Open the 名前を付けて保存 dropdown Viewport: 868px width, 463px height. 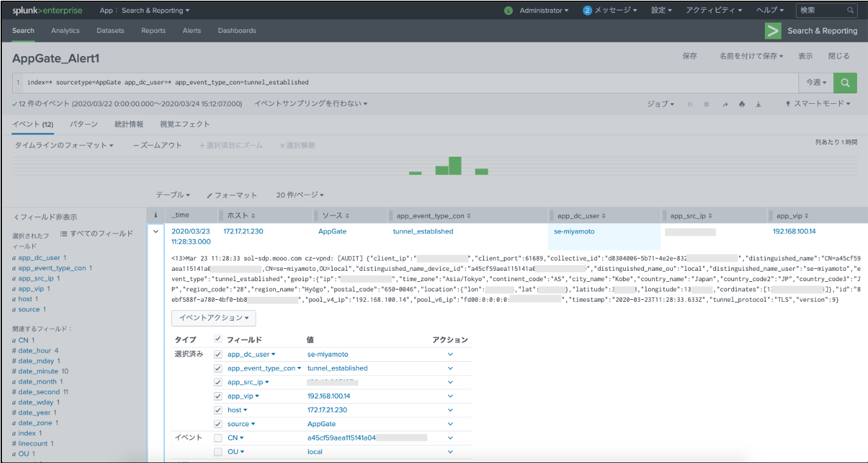pyautogui.click(x=751, y=56)
